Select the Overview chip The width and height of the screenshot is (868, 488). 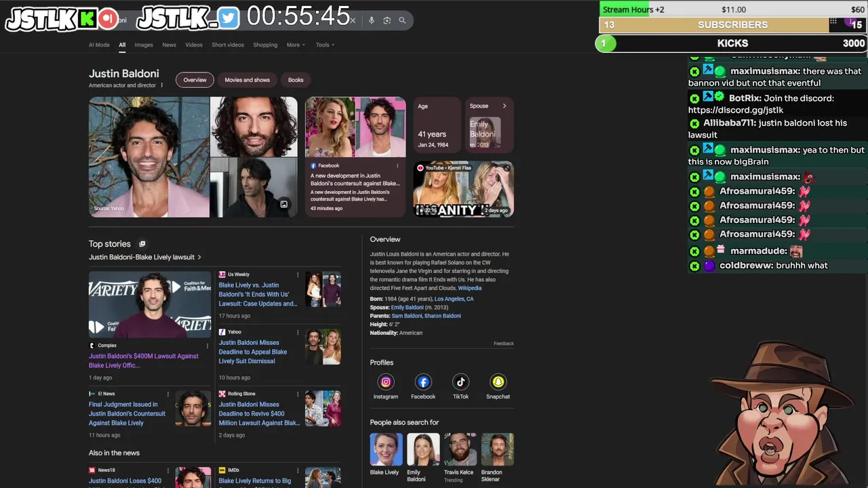(195, 80)
